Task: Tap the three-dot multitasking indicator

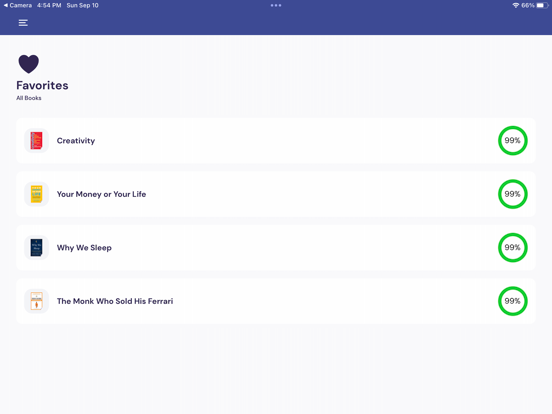Action: point(276,5)
